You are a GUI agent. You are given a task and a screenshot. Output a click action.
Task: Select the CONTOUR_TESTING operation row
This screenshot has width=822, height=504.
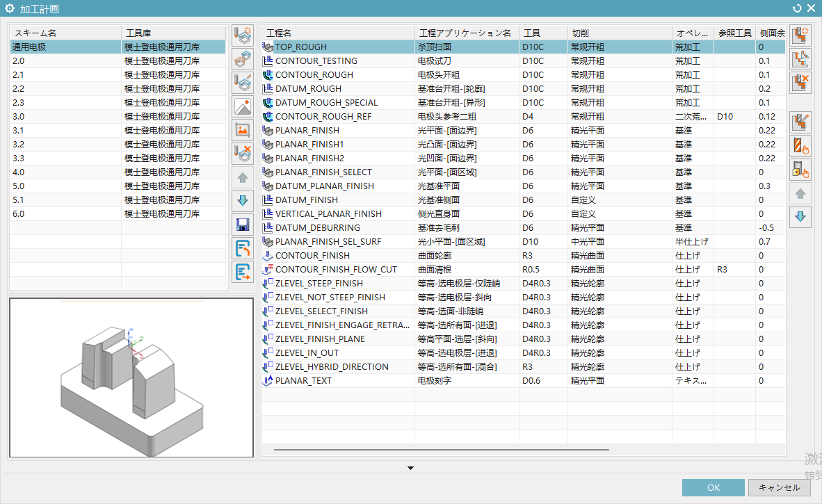pyautogui.click(x=523, y=60)
